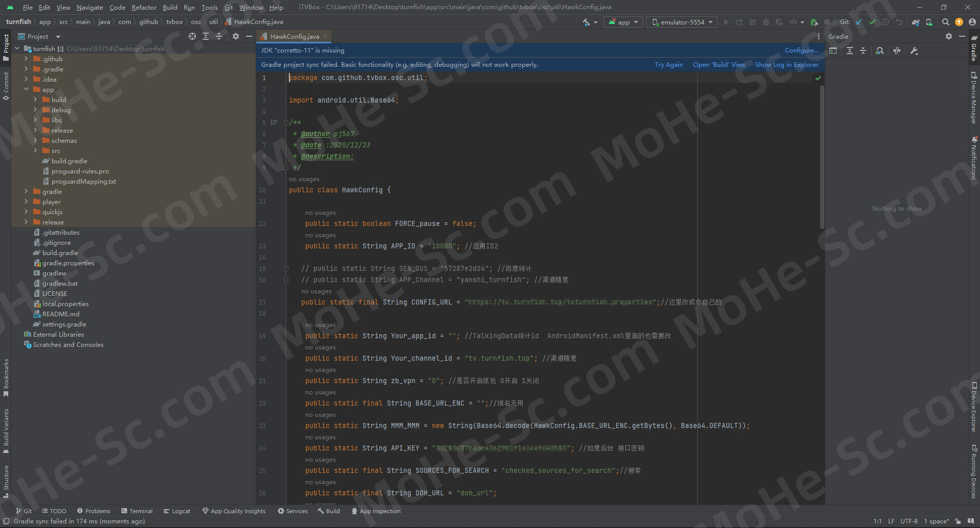Click the Configure... link for missing JDK
Screen dimensions: 980x528
click(x=801, y=50)
